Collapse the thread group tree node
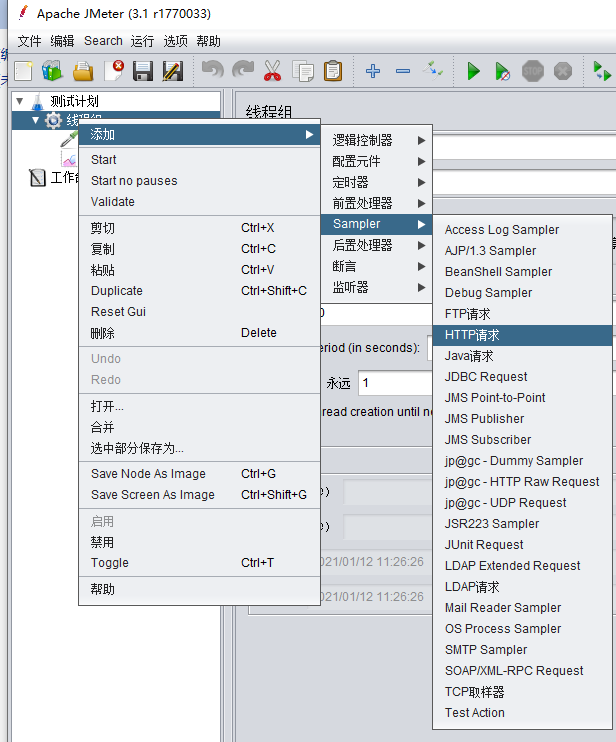 click(x=35, y=120)
